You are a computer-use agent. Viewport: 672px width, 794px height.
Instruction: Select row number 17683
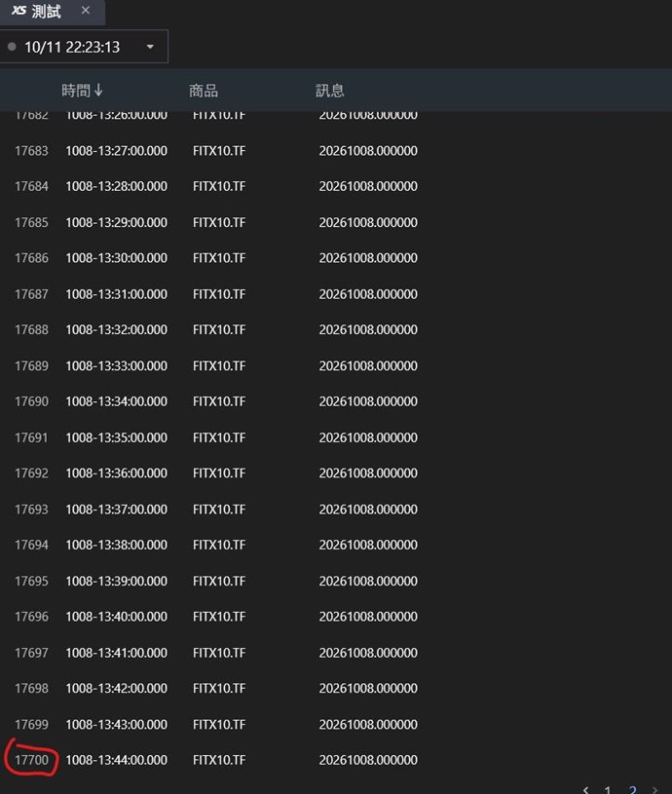point(31,151)
